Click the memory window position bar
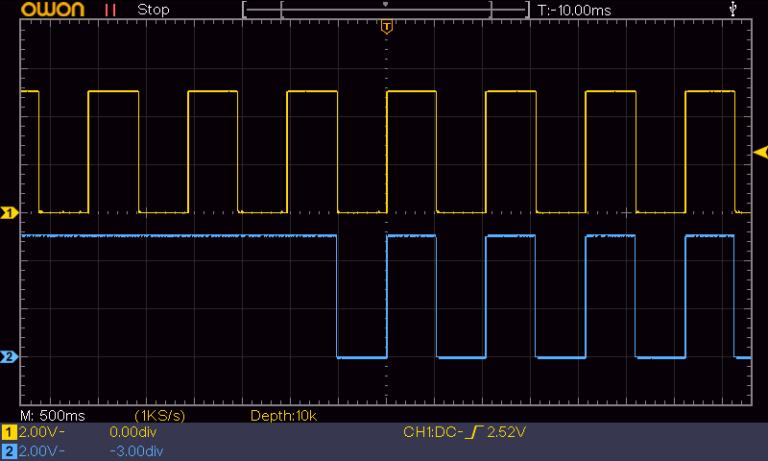The width and height of the screenshot is (768, 461). tap(386, 10)
